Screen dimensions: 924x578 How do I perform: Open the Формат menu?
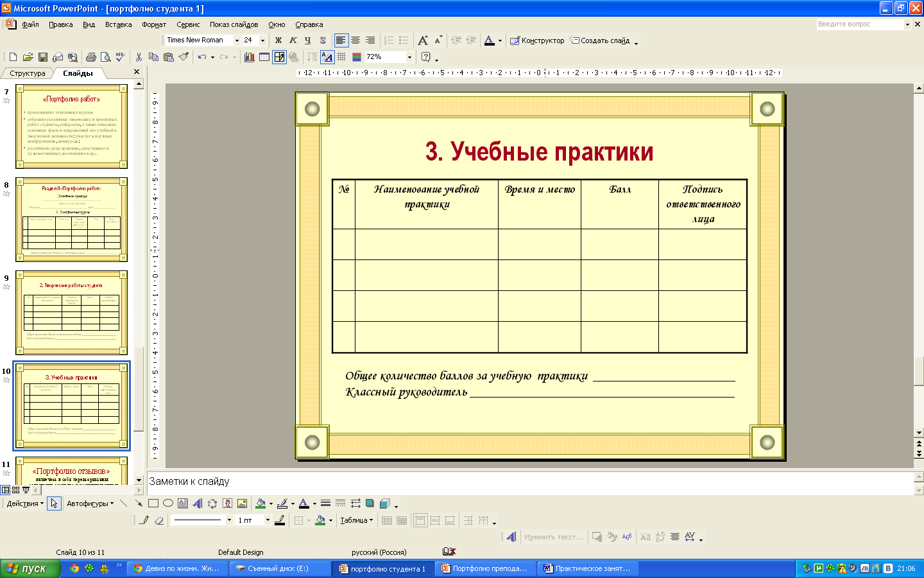coord(154,24)
